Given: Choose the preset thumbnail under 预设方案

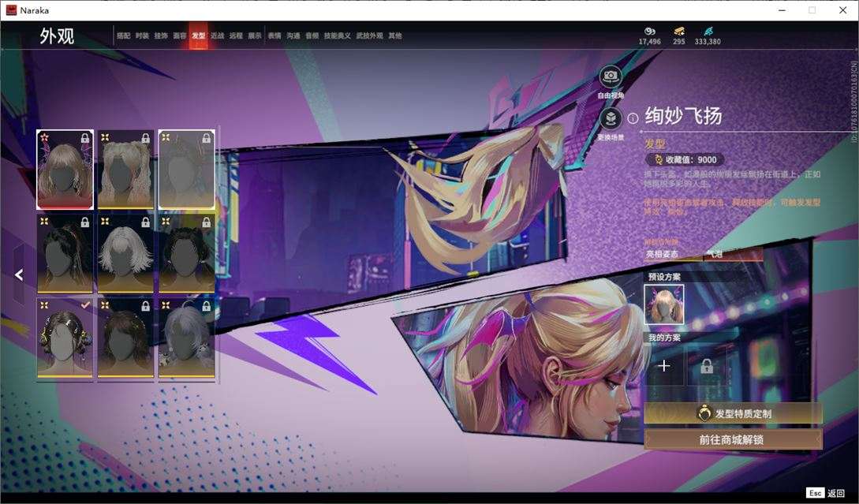Looking at the screenshot, I should click(x=664, y=304).
